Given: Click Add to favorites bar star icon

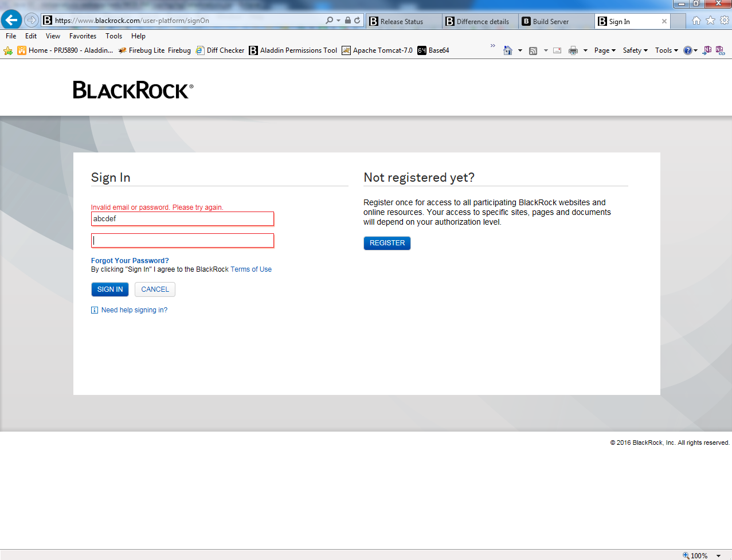Looking at the screenshot, I should click(8, 50).
